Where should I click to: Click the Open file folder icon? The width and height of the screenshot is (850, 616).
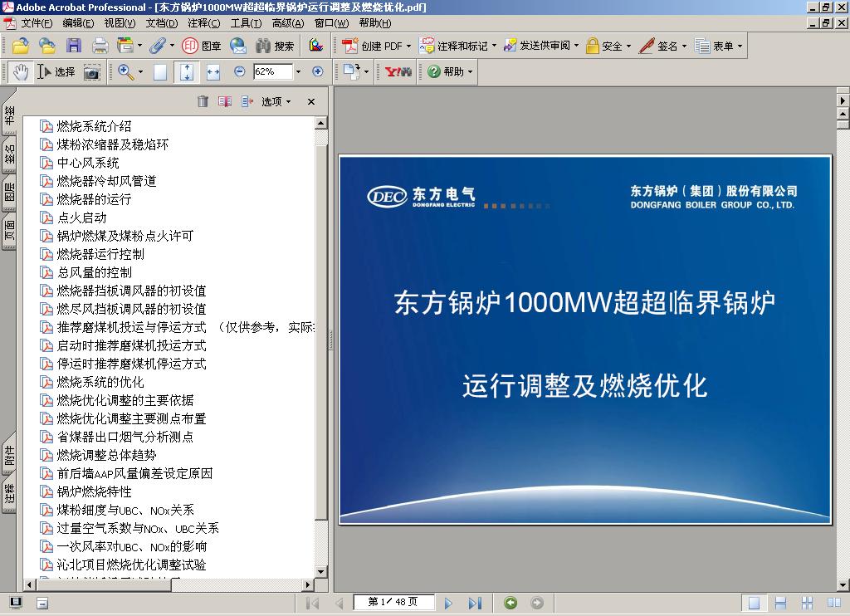[21, 46]
